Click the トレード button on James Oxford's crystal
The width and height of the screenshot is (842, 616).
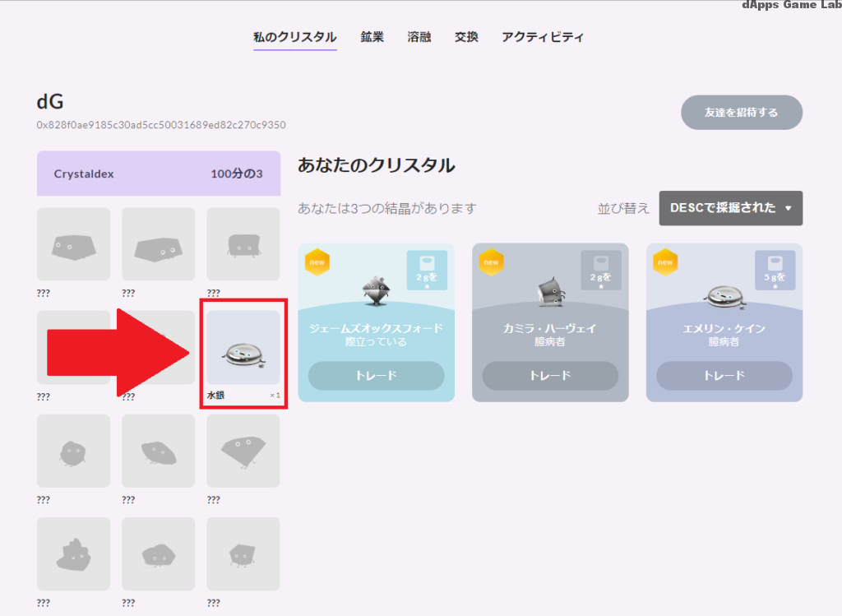point(376,376)
